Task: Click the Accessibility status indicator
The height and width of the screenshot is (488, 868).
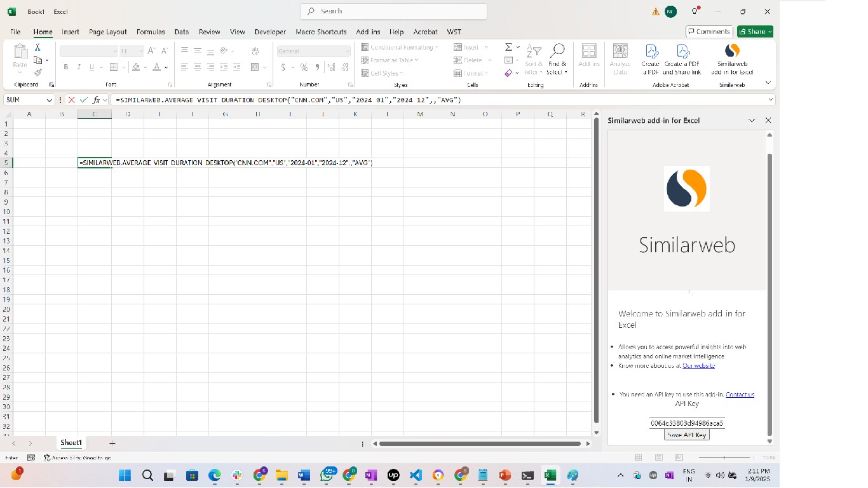Action: [x=78, y=457]
